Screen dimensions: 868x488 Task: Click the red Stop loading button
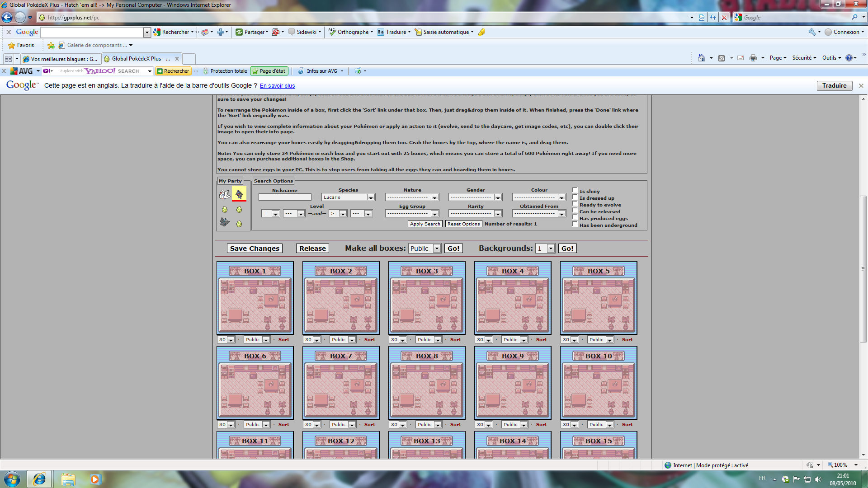[724, 17]
